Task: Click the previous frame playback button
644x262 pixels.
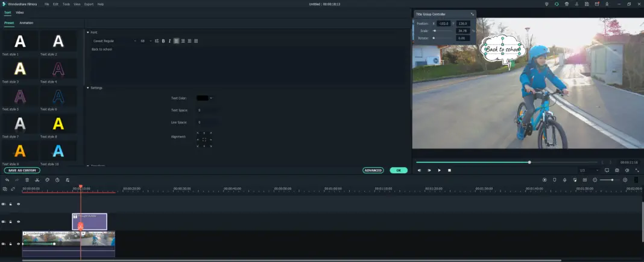Action: click(x=419, y=170)
